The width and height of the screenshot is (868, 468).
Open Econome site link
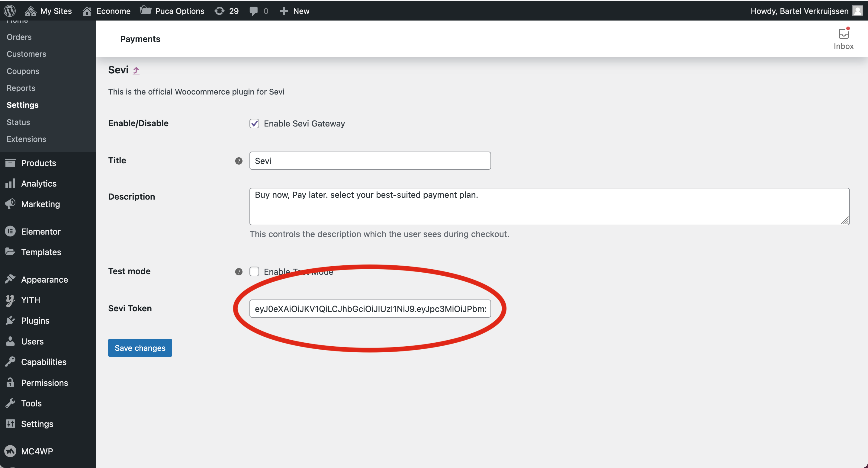click(x=113, y=11)
